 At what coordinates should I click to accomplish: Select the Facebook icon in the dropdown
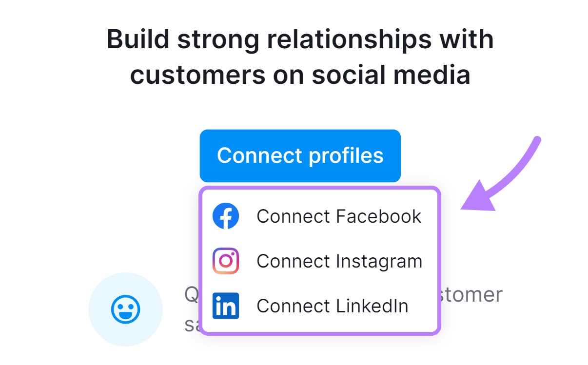point(225,216)
